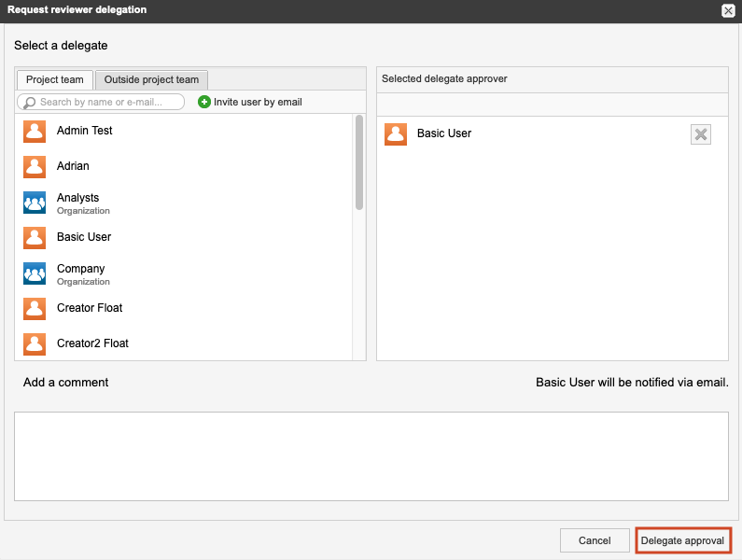Click the Analysts organization group icon

(35, 203)
